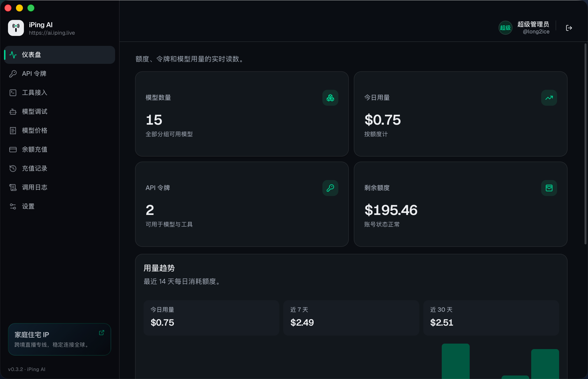Click the wallet icon on 剩余额度 card
Image resolution: width=588 pixels, height=379 pixels.
(x=549, y=188)
